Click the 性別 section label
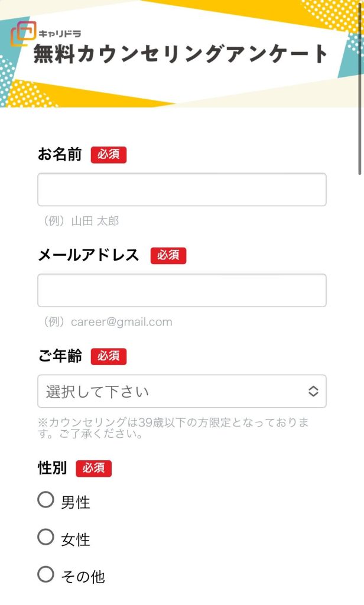The width and height of the screenshot is (364, 605). coord(52,469)
